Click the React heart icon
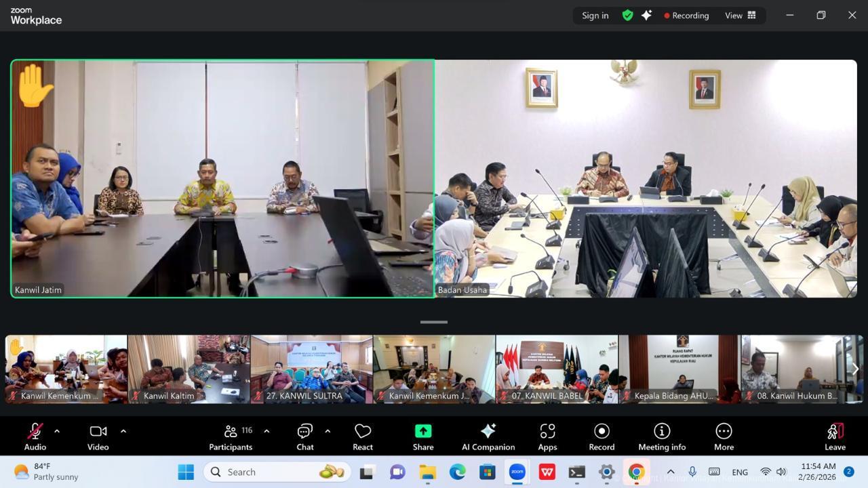 tap(363, 436)
